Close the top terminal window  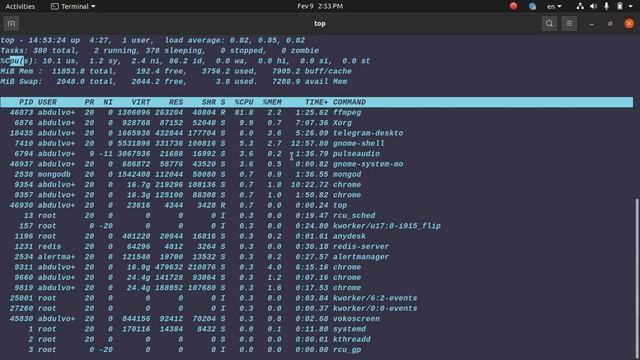click(x=629, y=24)
